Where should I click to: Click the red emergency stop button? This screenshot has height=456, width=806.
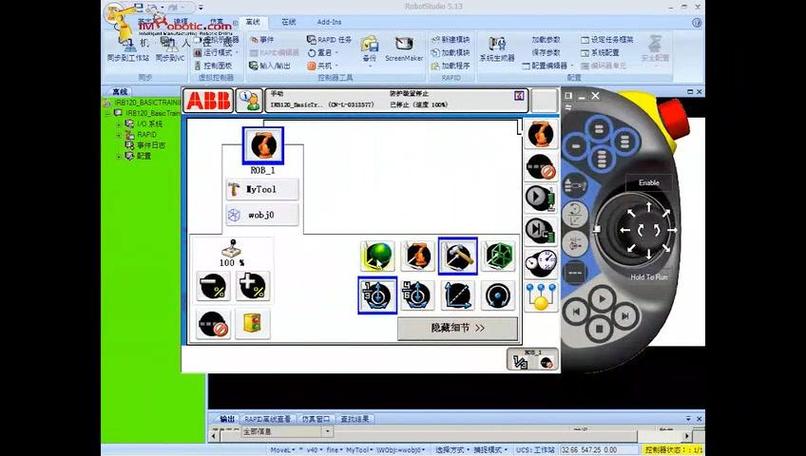click(x=674, y=118)
